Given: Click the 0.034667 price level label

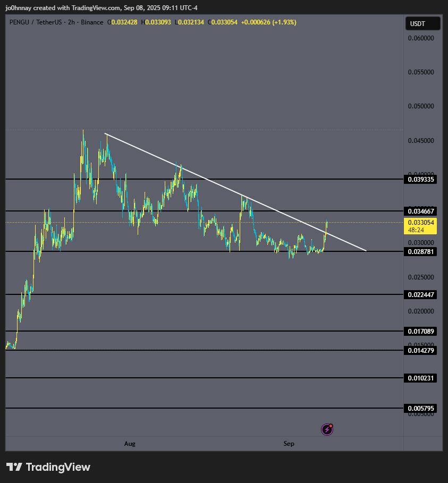Looking at the screenshot, I should click(420, 211).
